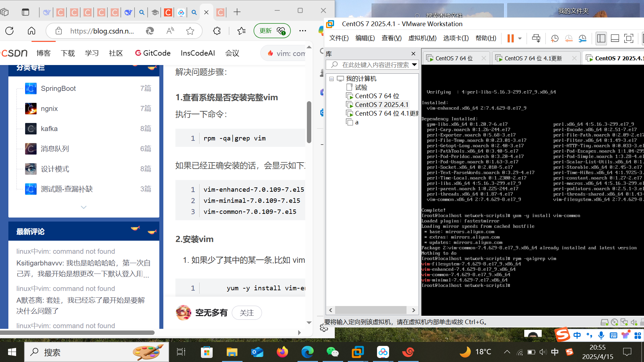Viewport: 644px width, 362px height.
Task: Click the 关注 follow button
Action: tap(247, 313)
